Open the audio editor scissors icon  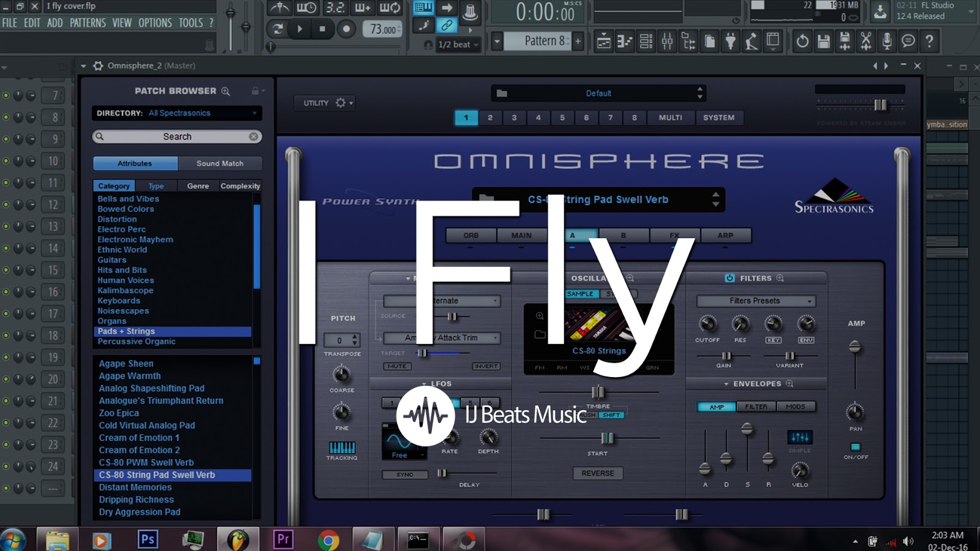[865, 41]
